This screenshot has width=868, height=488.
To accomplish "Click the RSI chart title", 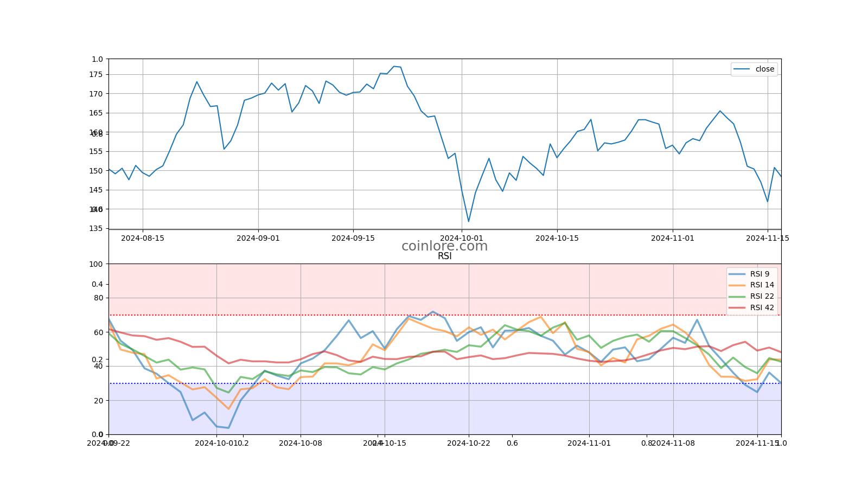I will (445, 256).
